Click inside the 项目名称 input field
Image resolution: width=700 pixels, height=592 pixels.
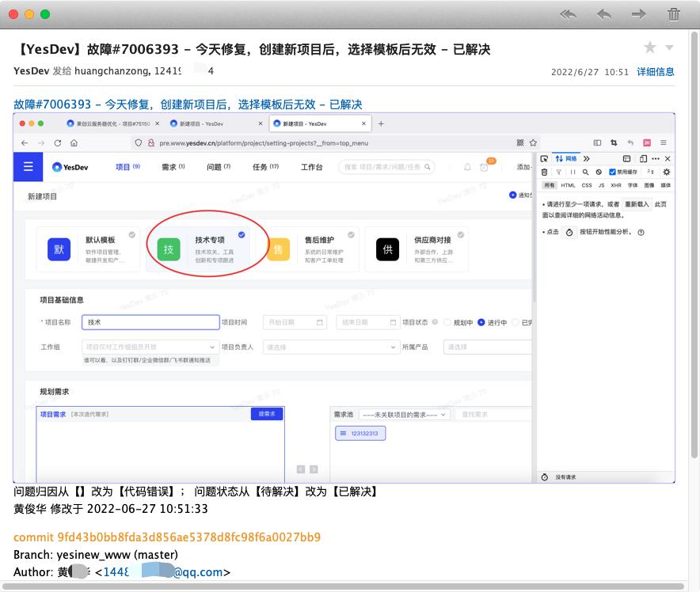point(150,322)
